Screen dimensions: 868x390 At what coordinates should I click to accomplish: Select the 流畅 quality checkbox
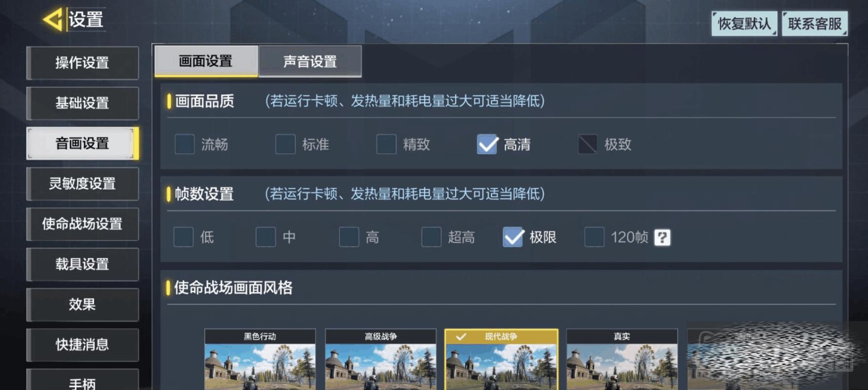tap(185, 144)
